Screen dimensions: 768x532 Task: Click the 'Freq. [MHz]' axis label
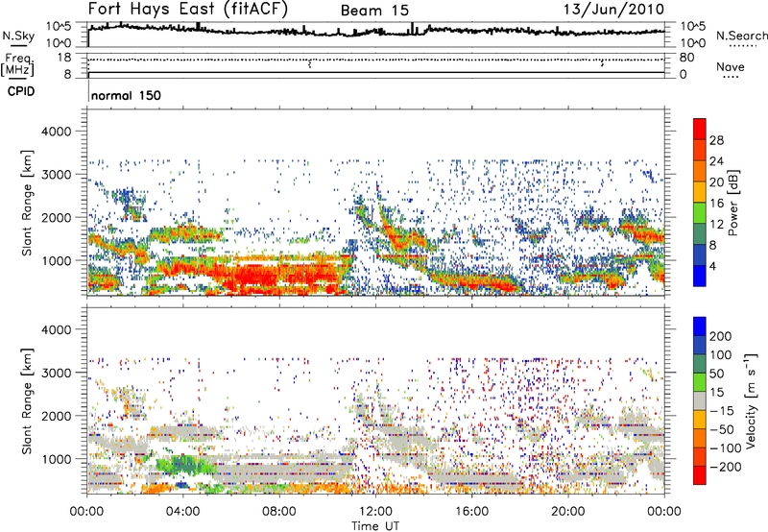pyautogui.click(x=17, y=64)
